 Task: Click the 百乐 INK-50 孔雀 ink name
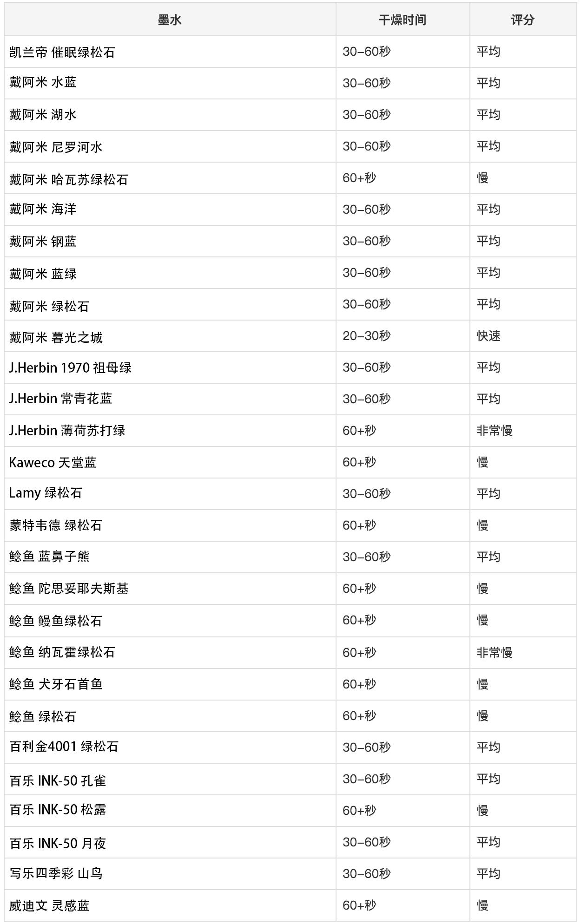pyautogui.click(x=58, y=780)
